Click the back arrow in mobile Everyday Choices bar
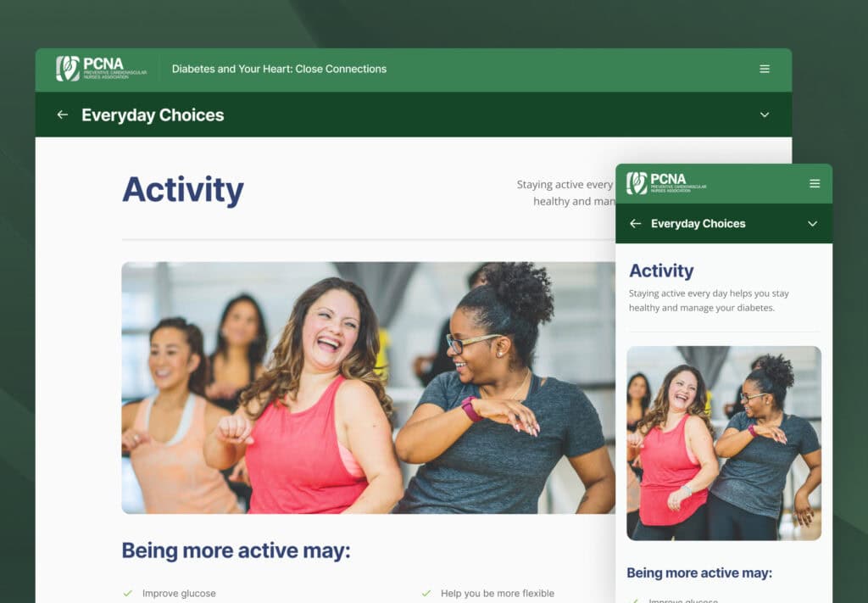The image size is (868, 603). click(x=635, y=224)
